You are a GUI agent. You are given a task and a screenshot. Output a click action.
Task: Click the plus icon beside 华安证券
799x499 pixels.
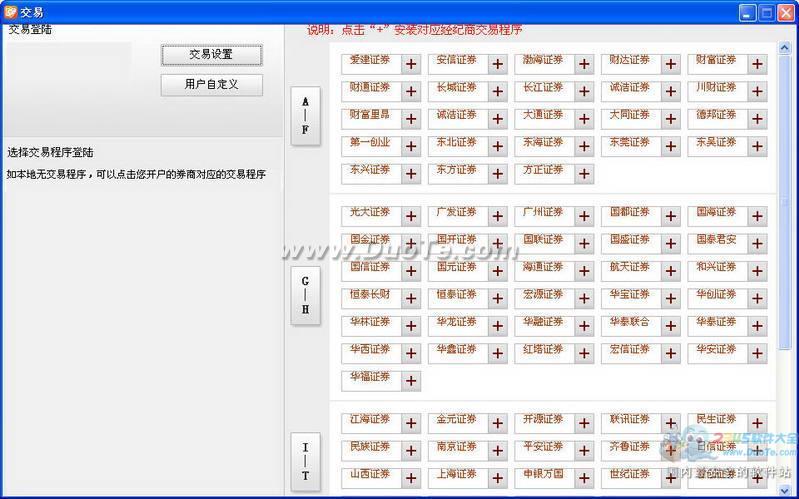[x=757, y=354]
